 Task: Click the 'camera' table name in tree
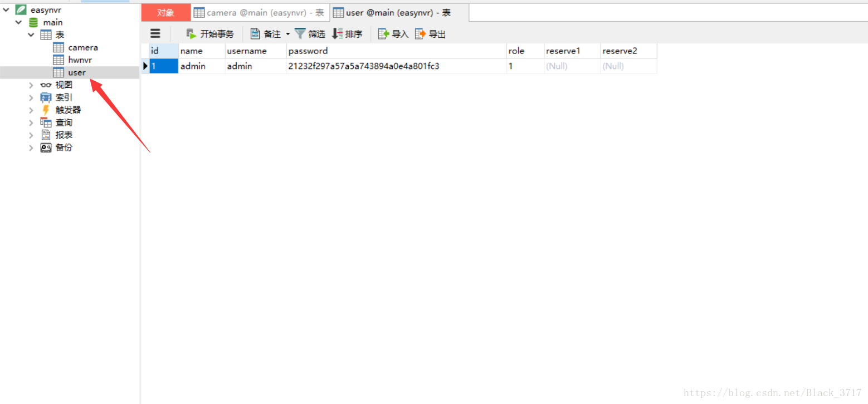click(x=83, y=47)
